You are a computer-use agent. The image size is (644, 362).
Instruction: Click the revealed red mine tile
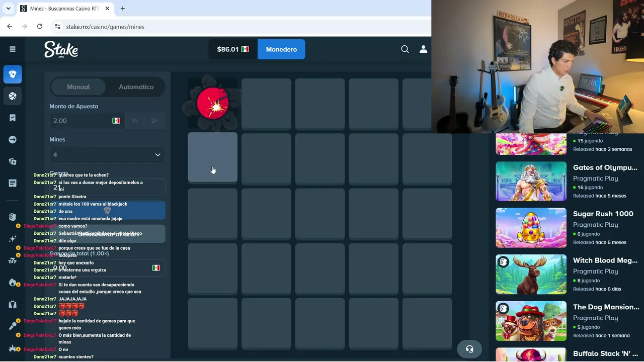coord(212,103)
